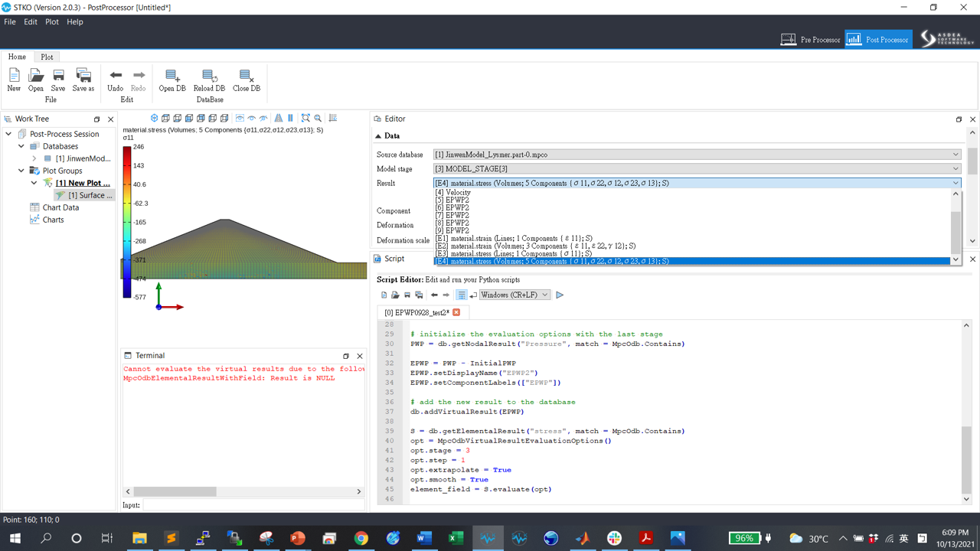Open the Windows Start menu

tap(15, 538)
